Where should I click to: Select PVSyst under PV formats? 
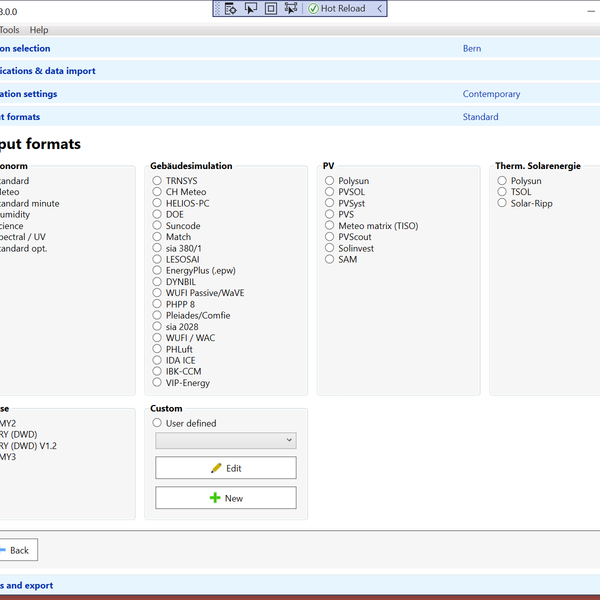(x=330, y=204)
